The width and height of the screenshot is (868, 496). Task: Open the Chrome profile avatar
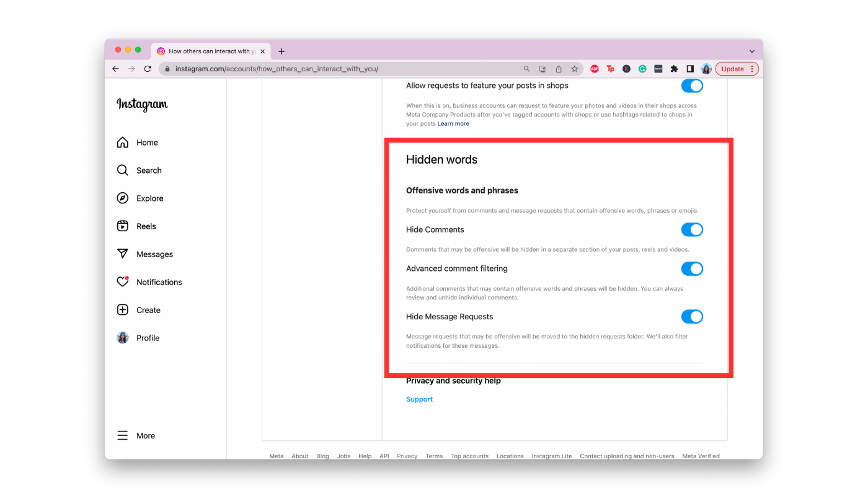pyautogui.click(x=706, y=69)
